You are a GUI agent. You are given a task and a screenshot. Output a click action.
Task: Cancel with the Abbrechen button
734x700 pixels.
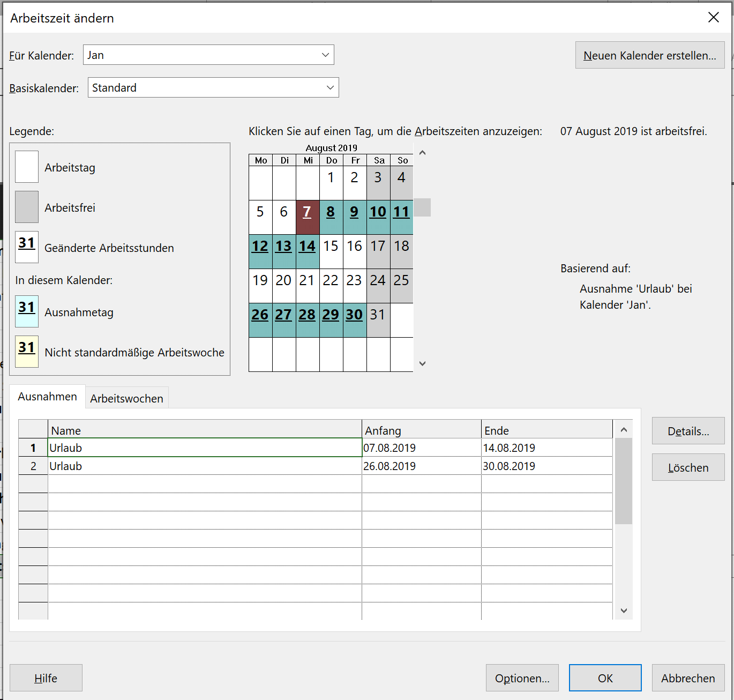[688, 678]
